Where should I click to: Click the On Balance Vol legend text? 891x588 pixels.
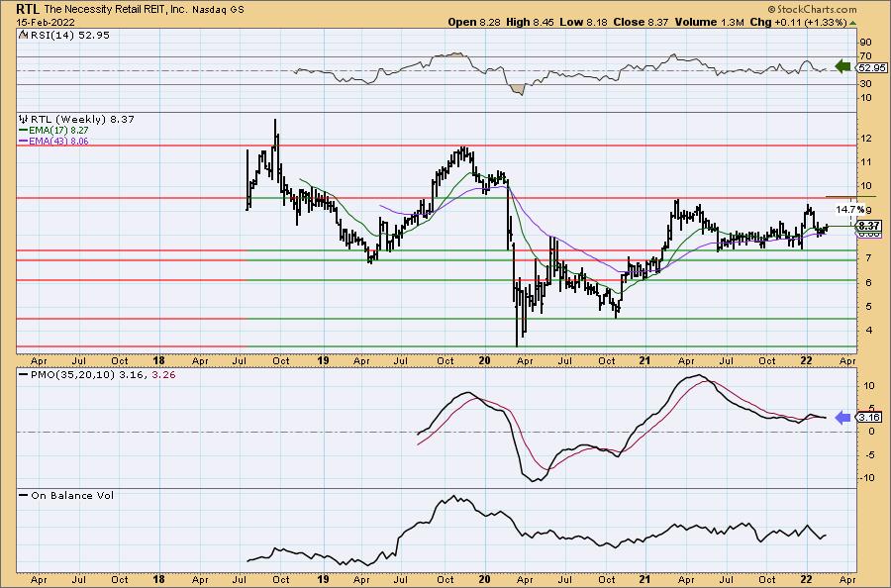pos(72,495)
